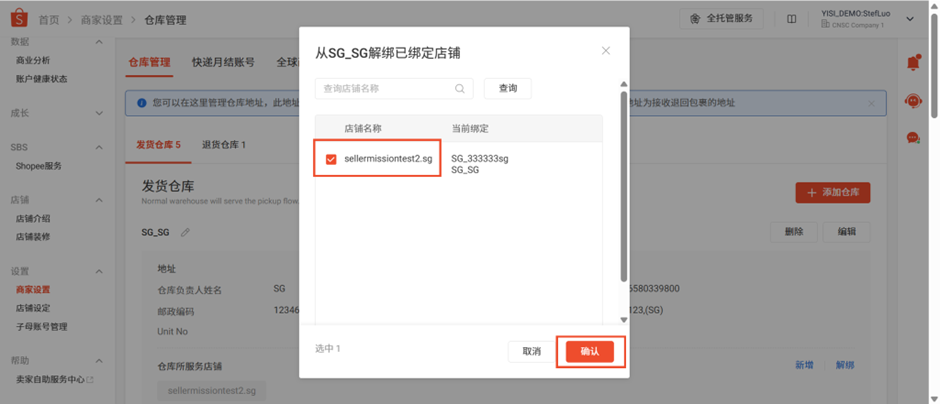
Task: Click the 添加仓库 button
Action: point(833,192)
